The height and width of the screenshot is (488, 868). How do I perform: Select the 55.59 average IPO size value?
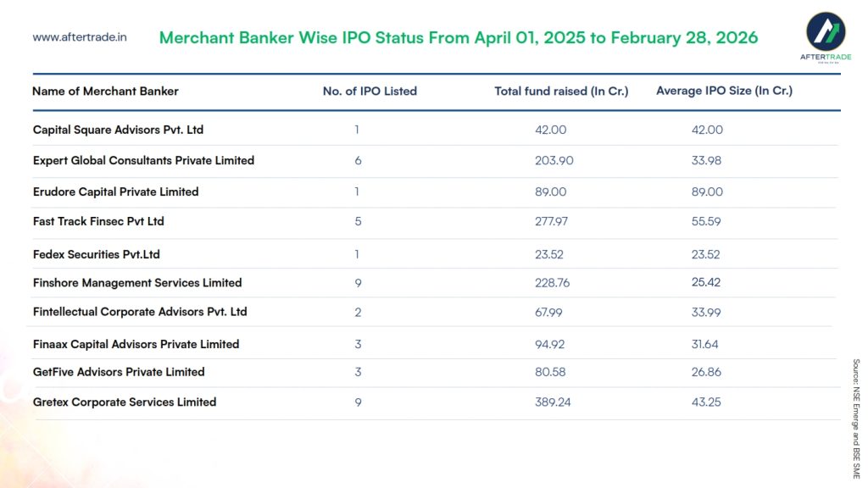(x=706, y=221)
